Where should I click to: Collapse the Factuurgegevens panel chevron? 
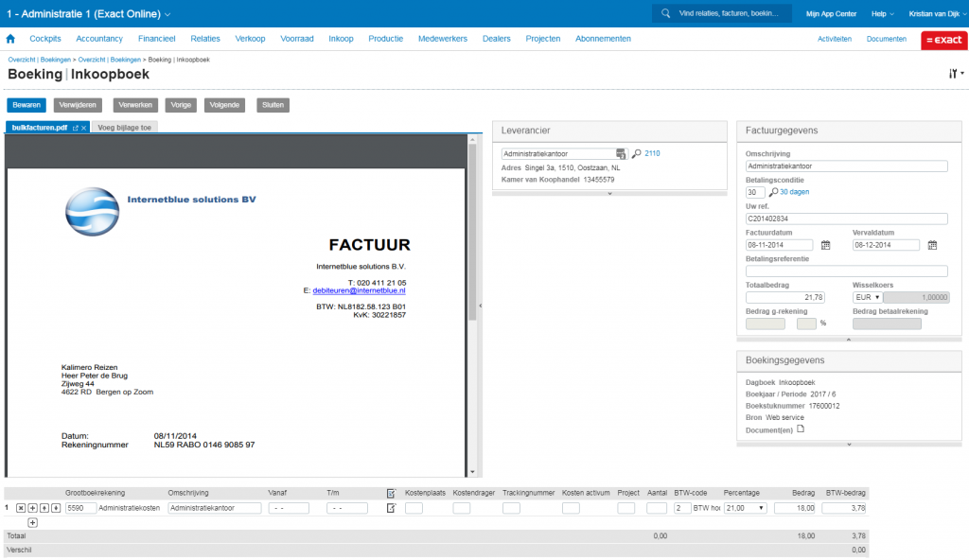coord(849,340)
